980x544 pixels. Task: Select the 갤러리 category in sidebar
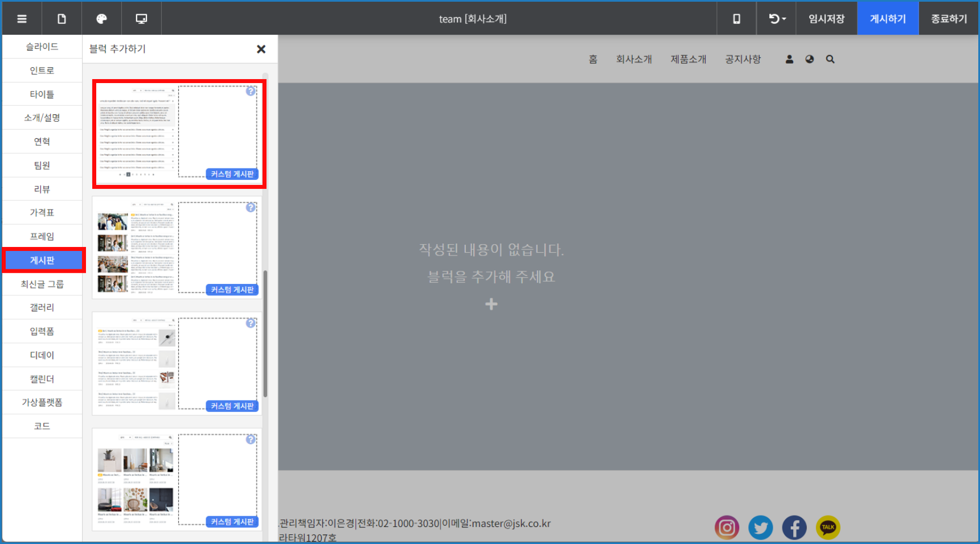click(43, 307)
